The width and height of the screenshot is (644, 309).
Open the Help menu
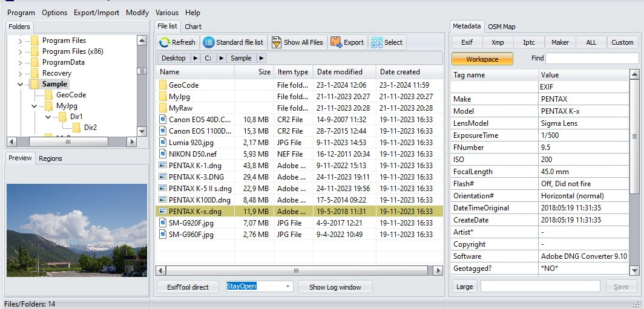(x=192, y=13)
